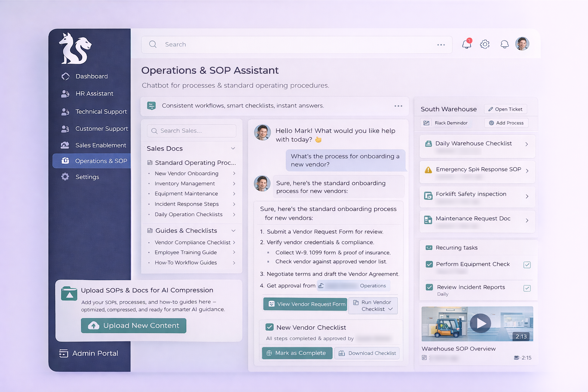Toggle the Perform Equipment Check checkbox
588x392 pixels.
[430, 264]
